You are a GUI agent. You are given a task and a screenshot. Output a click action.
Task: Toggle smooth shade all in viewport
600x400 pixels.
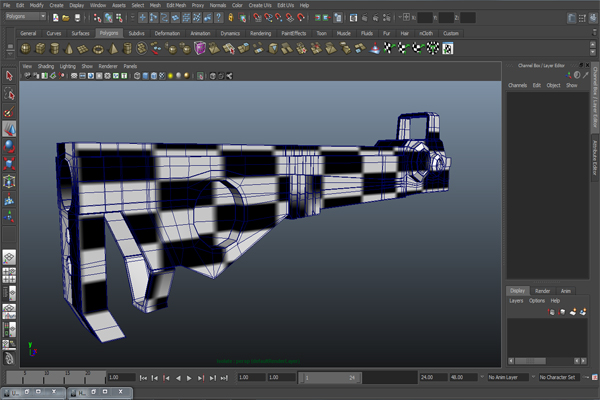tap(145, 76)
